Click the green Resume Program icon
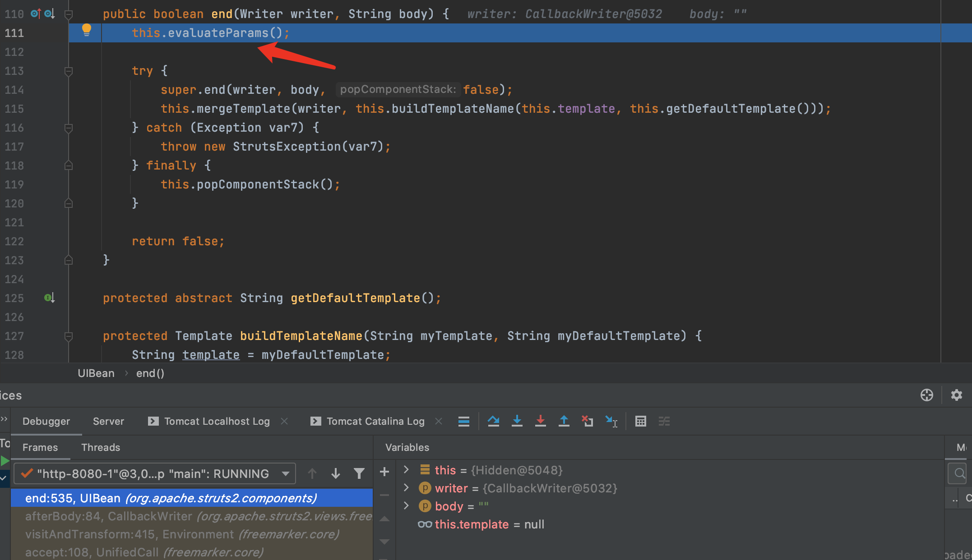 pyautogui.click(x=5, y=461)
